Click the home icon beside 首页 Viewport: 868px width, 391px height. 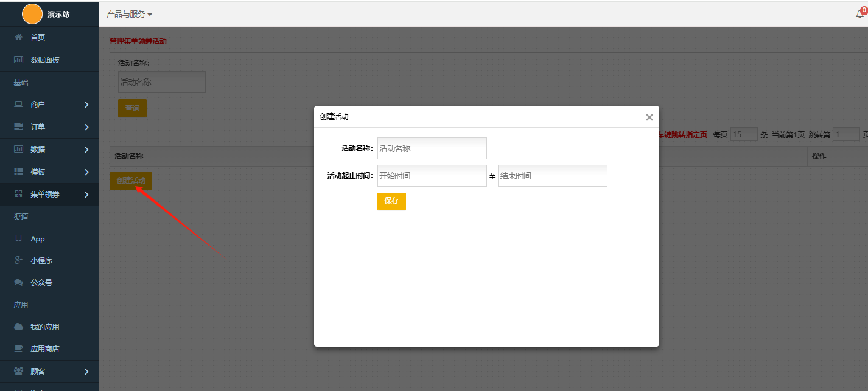pyautogui.click(x=18, y=38)
